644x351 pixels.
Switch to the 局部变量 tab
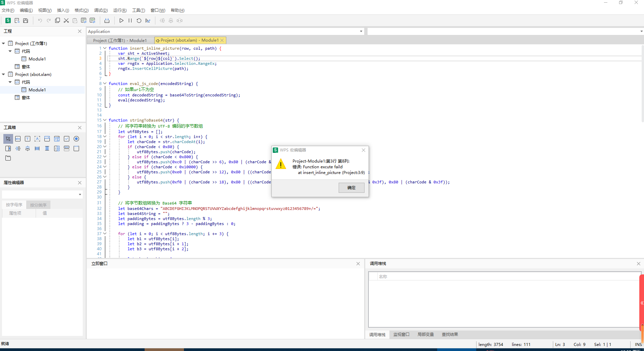pyautogui.click(x=425, y=335)
